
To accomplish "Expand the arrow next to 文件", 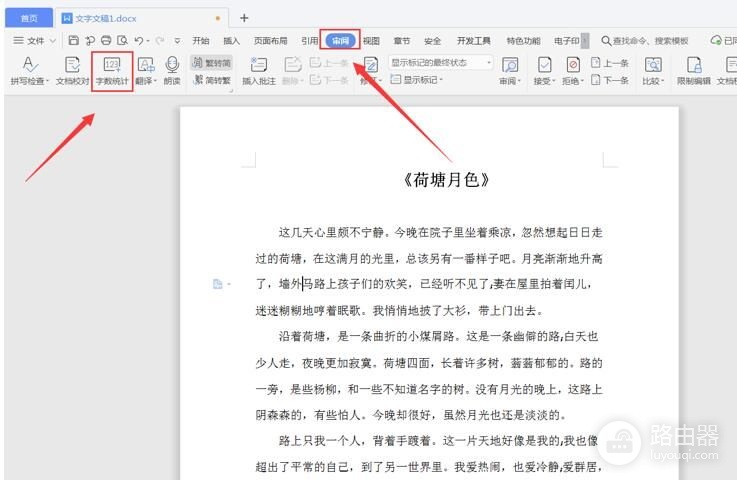I will (x=53, y=41).
